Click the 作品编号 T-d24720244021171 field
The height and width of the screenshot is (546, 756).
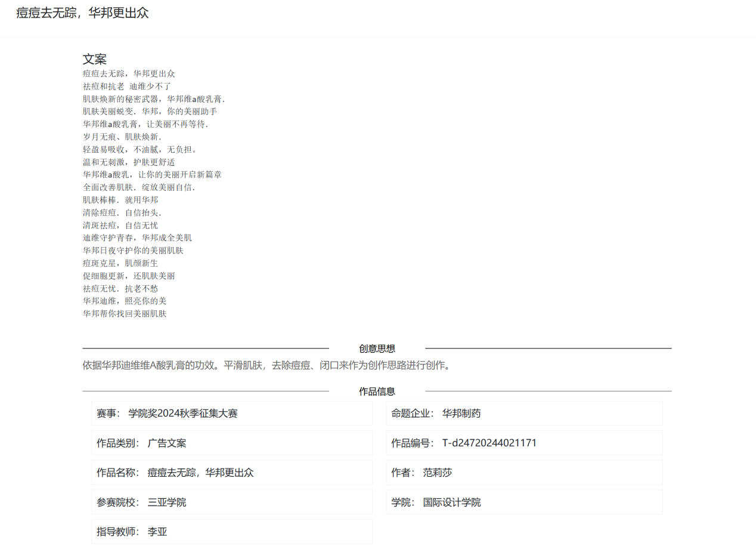point(524,443)
